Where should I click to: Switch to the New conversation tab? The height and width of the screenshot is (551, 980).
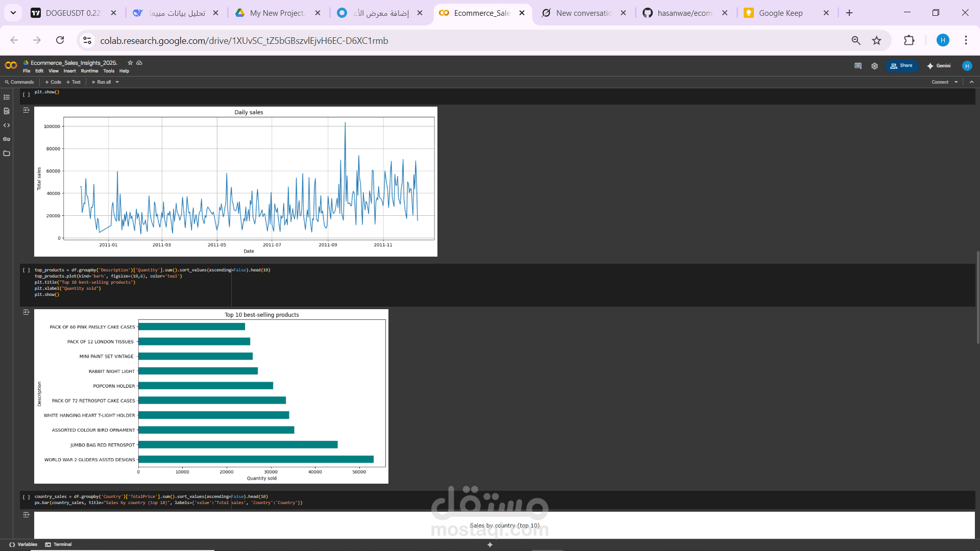(583, 13)
